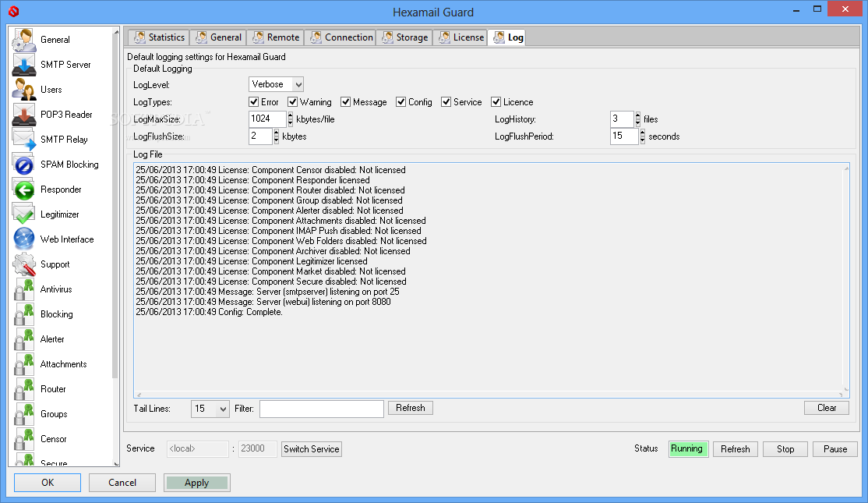Open the locked Censor module icon
This screenshot has width=868, height=503.
pos(24,439)
